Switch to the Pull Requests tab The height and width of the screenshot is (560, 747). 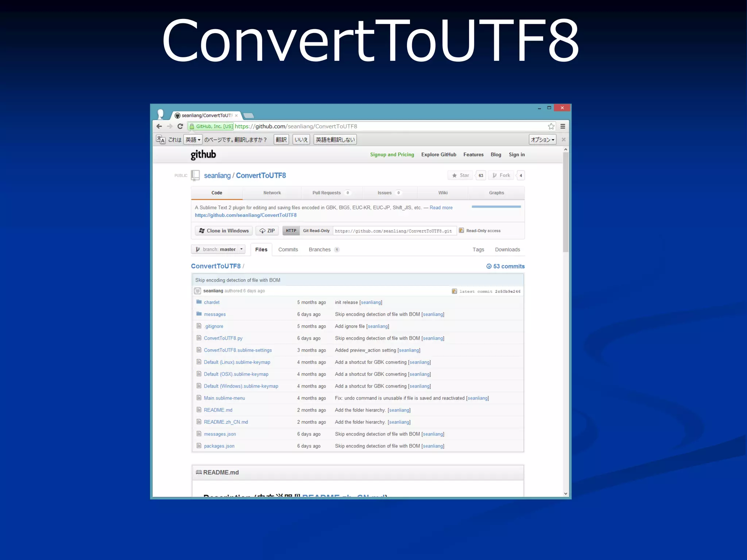click(332, 192)
